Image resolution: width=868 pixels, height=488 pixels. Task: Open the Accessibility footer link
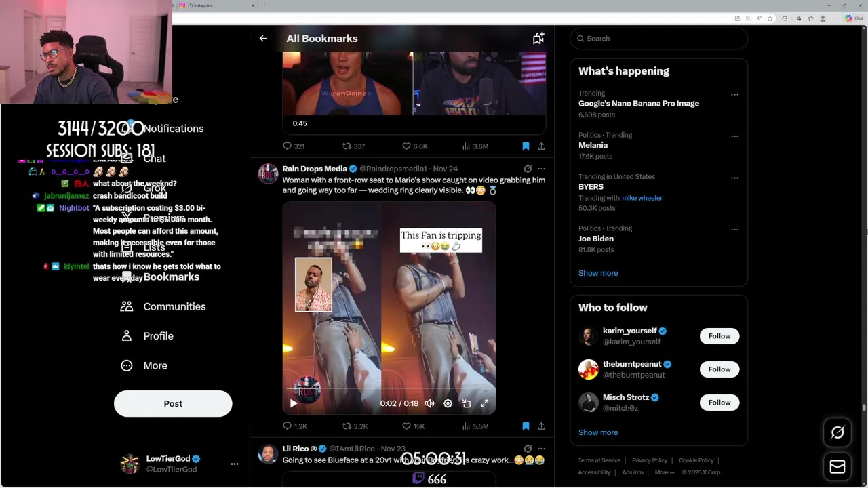(x=595, y=472)
